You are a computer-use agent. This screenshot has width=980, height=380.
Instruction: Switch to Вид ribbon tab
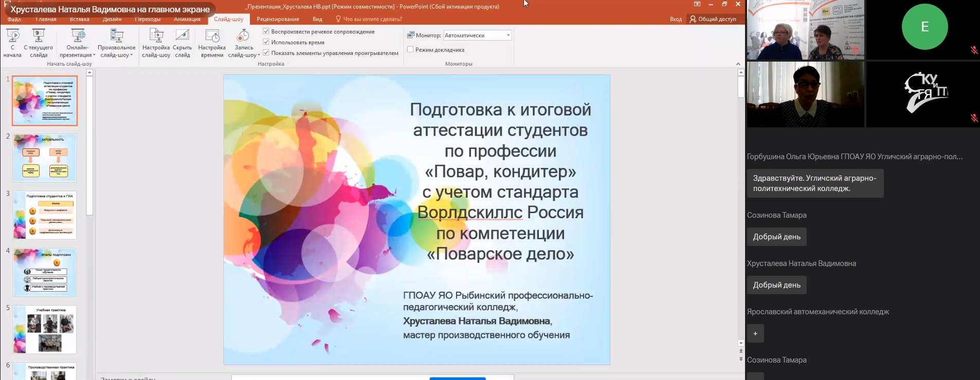pyautogui.click(x=317, y=19)
